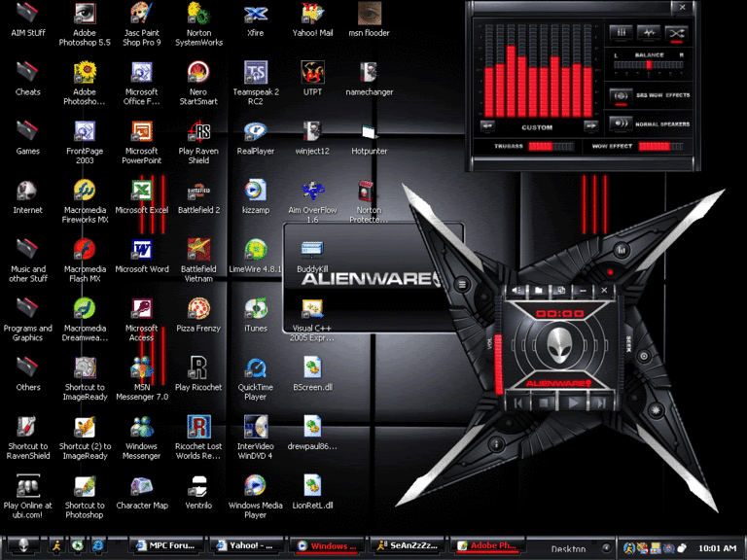This screenshot has width=747, height=560.
Task: Adjust the WOW Effect level slider
Action: click(x=660, y=147)
